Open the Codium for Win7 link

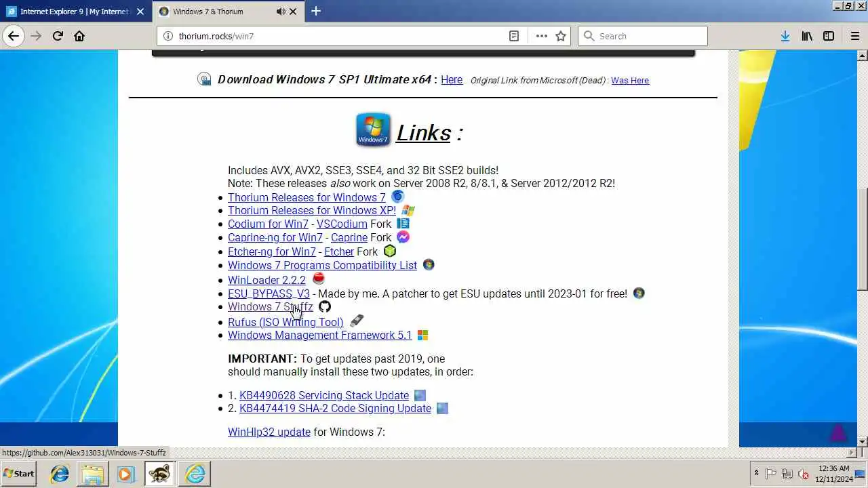(x=268, y=224)
